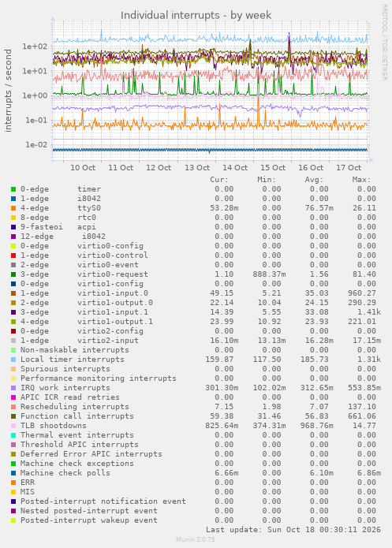Click the '1e+00' y-axis label
Image resolution: width=392 pixels, height=548 pixels.
click(x=35, y=95)
